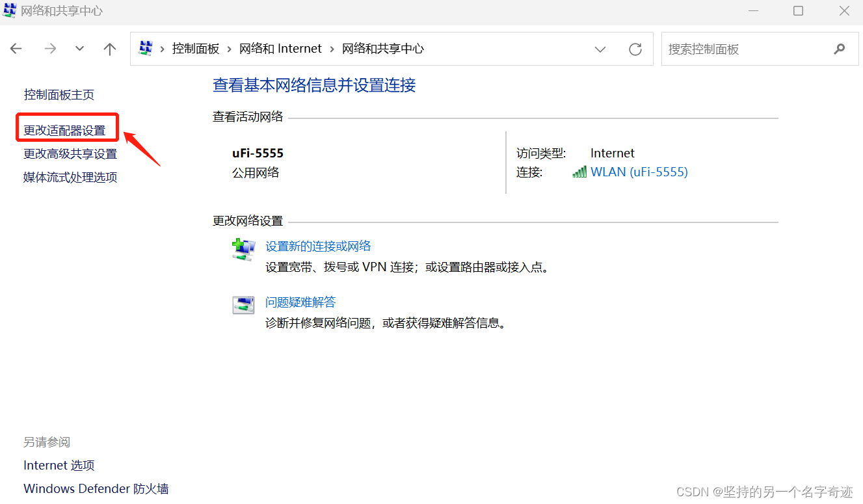The height and width of the screenshot is (504, 863).
Task: Open Internet 选项 link
Action: point(59,466)
